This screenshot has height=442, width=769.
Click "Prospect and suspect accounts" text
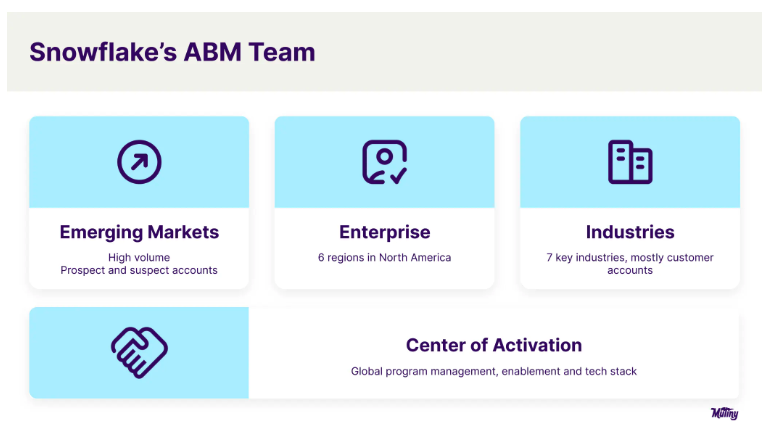coord(139,270)
